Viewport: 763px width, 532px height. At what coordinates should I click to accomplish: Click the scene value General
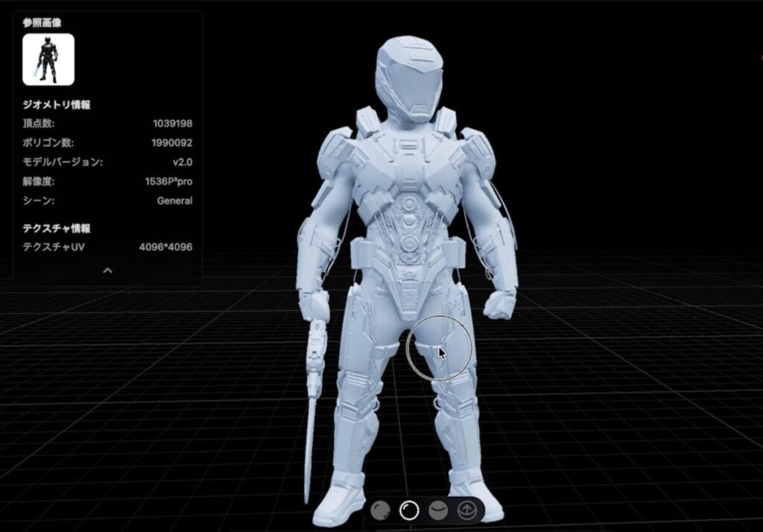(174, 200)
